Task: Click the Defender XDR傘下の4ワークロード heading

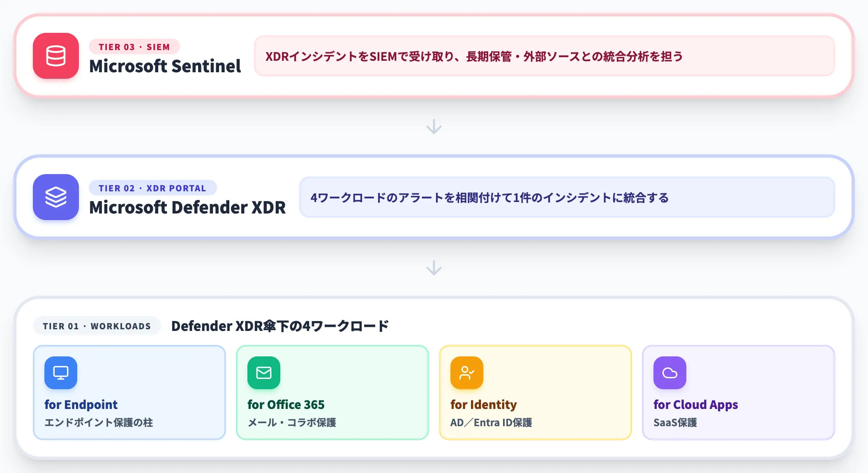Action: pyautogui.click(x=280, y=326)
